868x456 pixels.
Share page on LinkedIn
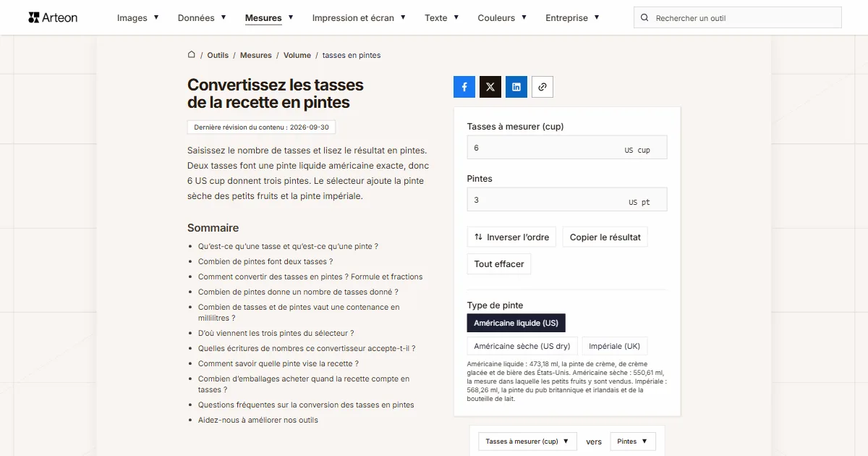click(516, 87)
